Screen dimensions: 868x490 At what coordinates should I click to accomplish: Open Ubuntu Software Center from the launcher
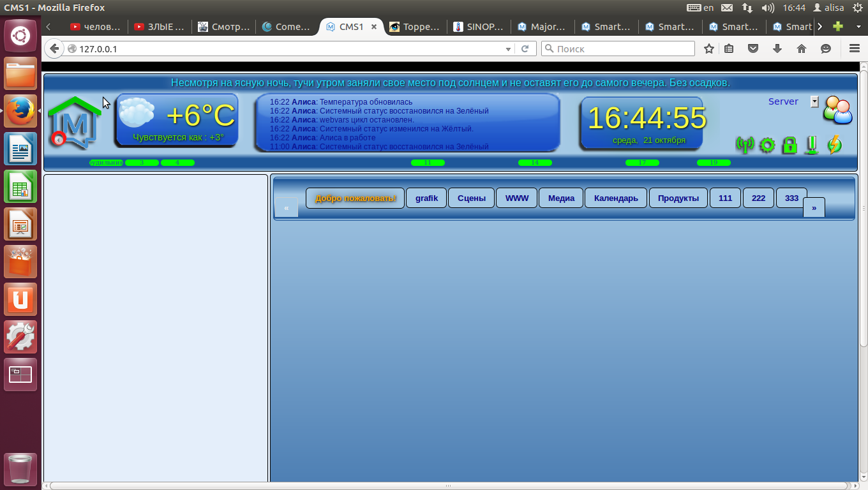[x=20, y=262]
